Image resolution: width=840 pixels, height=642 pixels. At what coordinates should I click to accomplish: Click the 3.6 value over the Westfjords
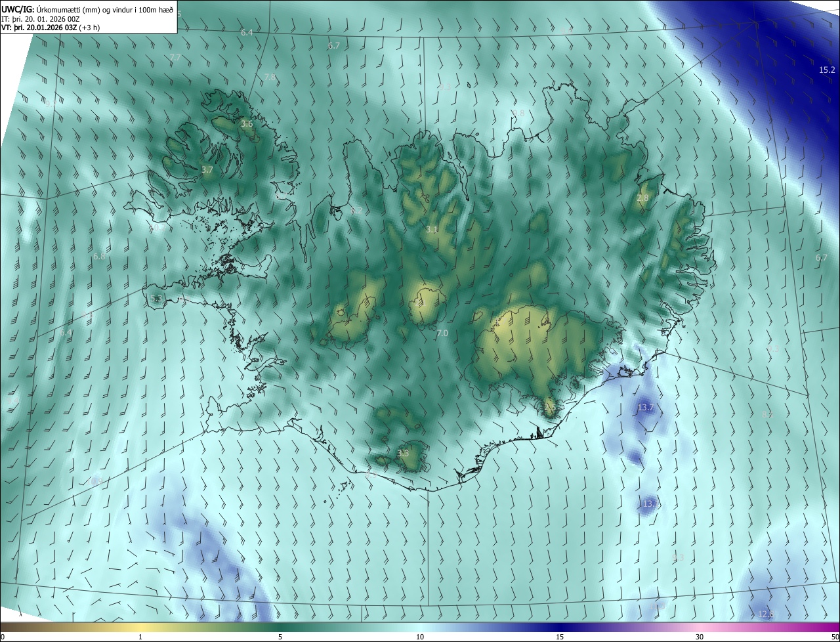coord(247,124)
